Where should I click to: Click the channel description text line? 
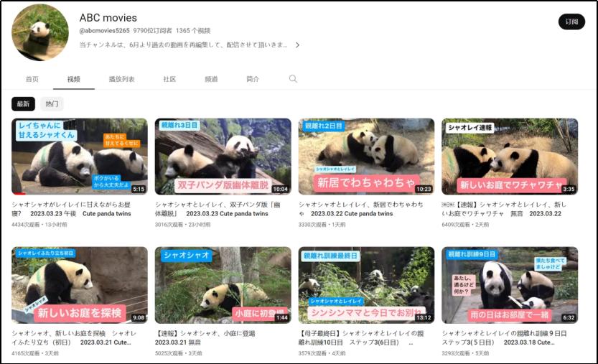tap(183, 45)
